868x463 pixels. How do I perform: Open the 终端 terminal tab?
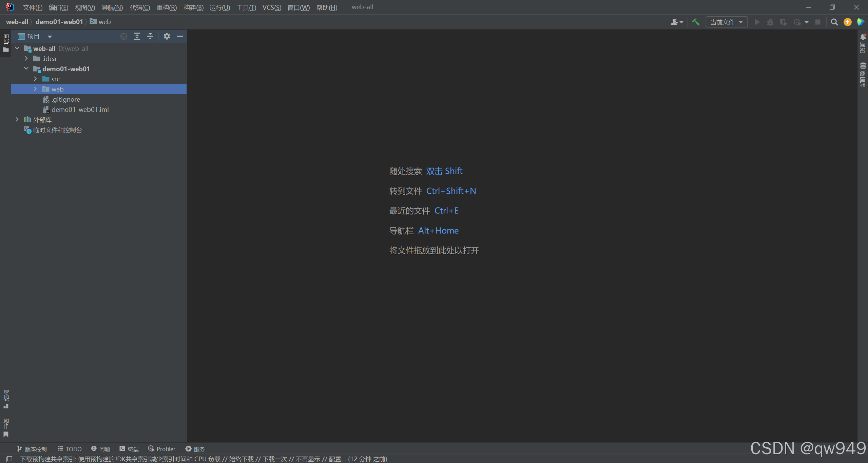[x=129, y=449]
